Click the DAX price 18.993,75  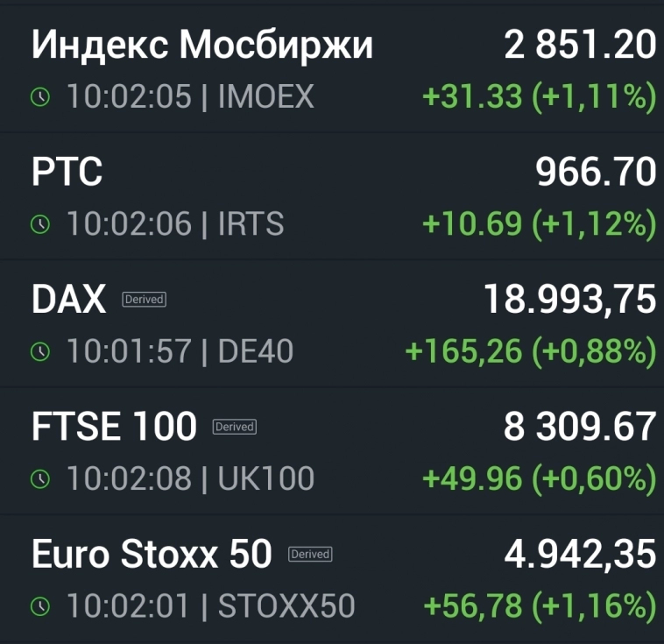(569, 301)
